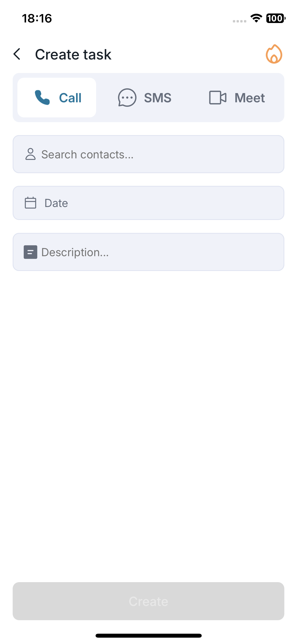Click the SMS chat bubble icon
The width and height of the screenshot is (297, 644).
coord(127,98)
